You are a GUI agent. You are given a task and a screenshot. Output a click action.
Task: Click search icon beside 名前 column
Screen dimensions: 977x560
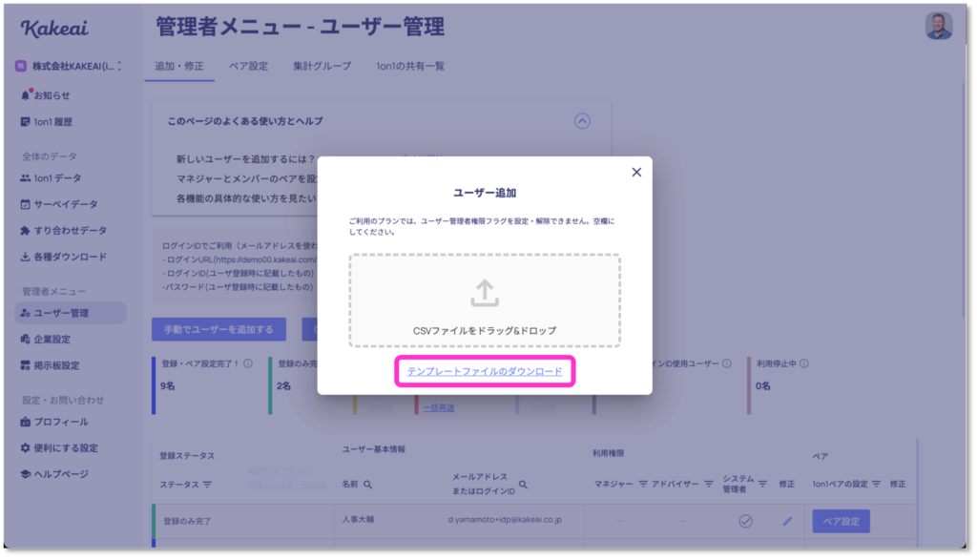367,485
